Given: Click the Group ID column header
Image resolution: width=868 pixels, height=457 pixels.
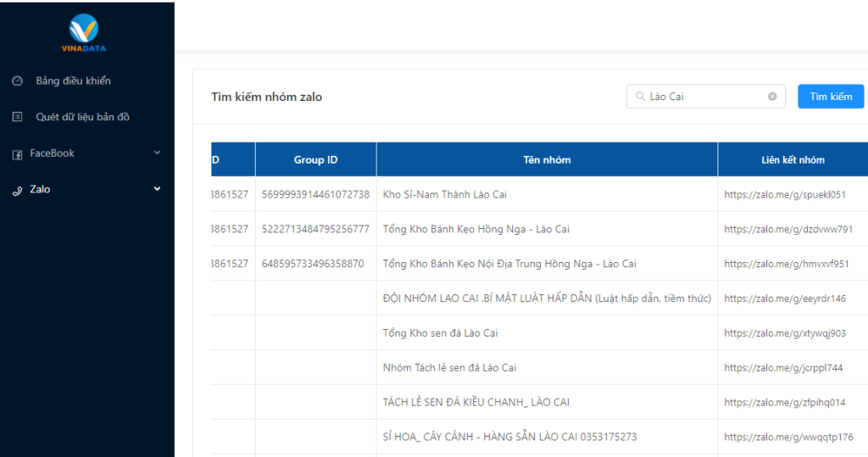Looking at the screenshot, I should click(x=315, y=159).
